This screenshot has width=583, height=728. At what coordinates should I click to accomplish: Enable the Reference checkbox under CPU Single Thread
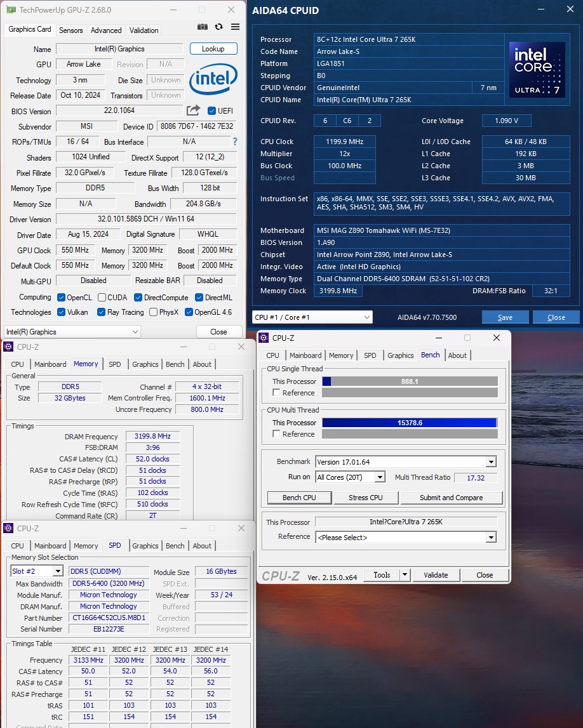276,393
